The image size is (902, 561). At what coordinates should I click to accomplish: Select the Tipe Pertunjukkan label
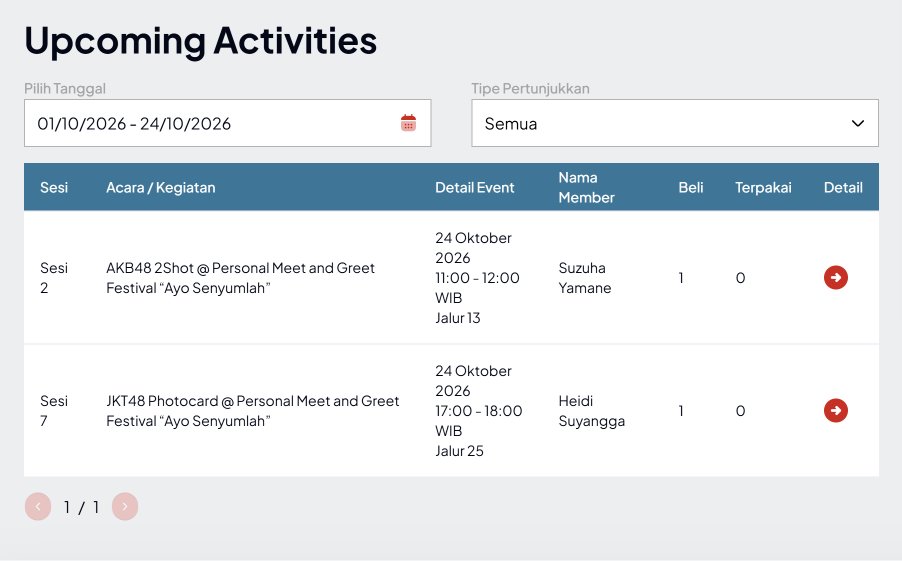coord(530,89)
